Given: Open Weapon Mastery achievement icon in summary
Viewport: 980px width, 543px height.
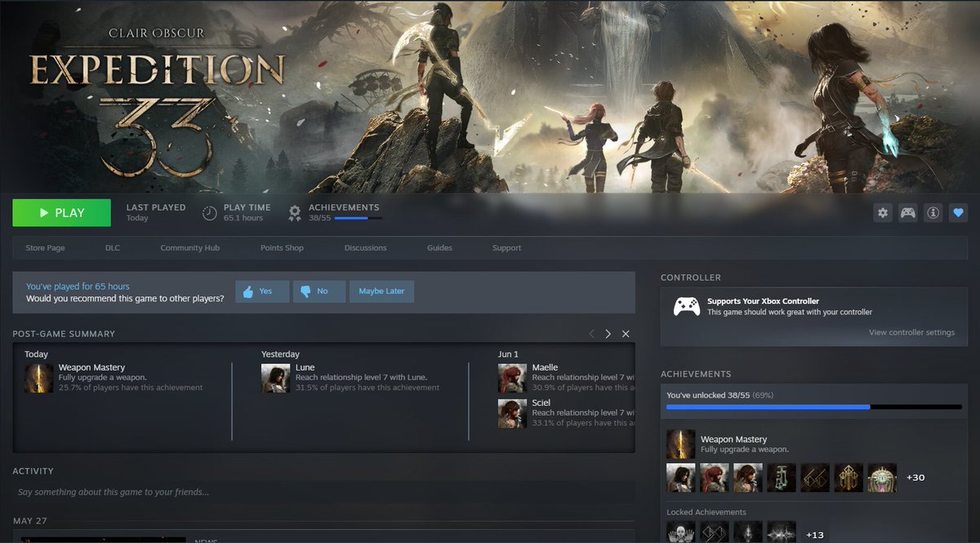Looking at the screenshot, I should [x=39, y=378].
